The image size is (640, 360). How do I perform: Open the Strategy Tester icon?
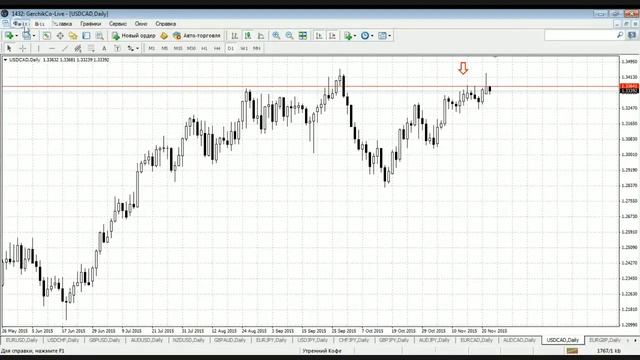click(99, 36)
